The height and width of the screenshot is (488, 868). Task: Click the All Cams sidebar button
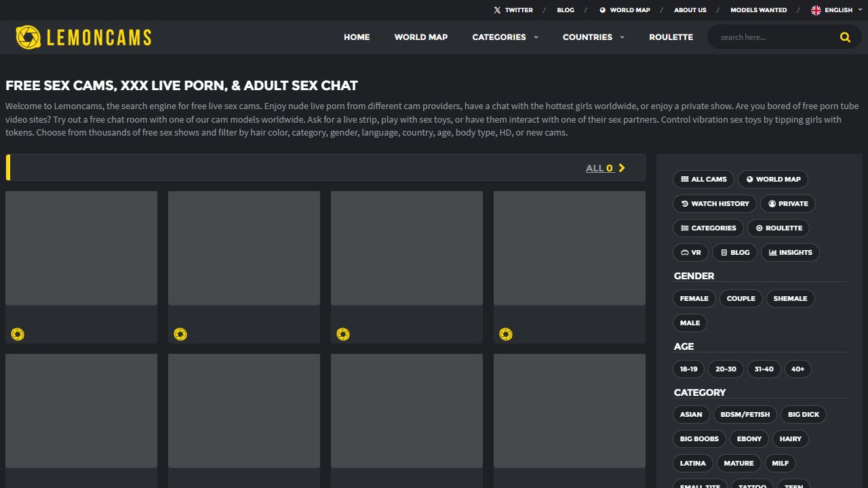[x=703, y=180]
